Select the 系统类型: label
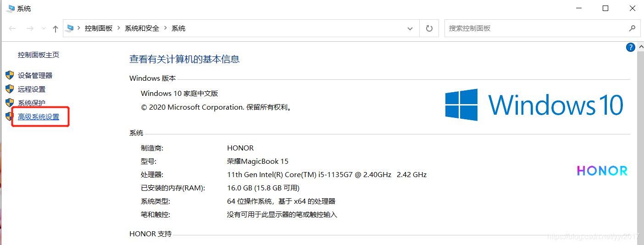Image resolution: width=644 pixels, height=245 pixels. [155, 201]
